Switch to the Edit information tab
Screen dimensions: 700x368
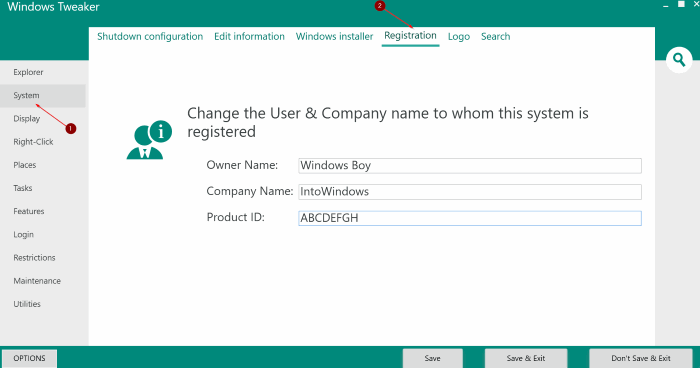click(x=249, y=37)
